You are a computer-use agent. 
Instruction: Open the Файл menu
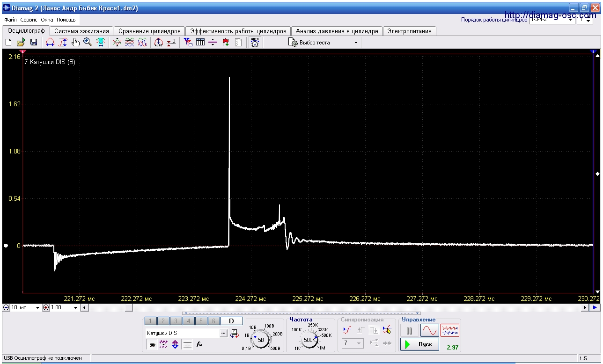click(x=10, y=20)
